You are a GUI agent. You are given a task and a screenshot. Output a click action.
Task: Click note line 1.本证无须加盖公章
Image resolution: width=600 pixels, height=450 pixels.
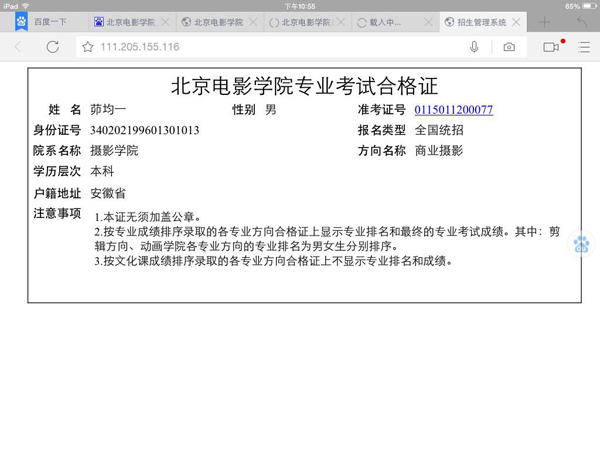(148, 217)
